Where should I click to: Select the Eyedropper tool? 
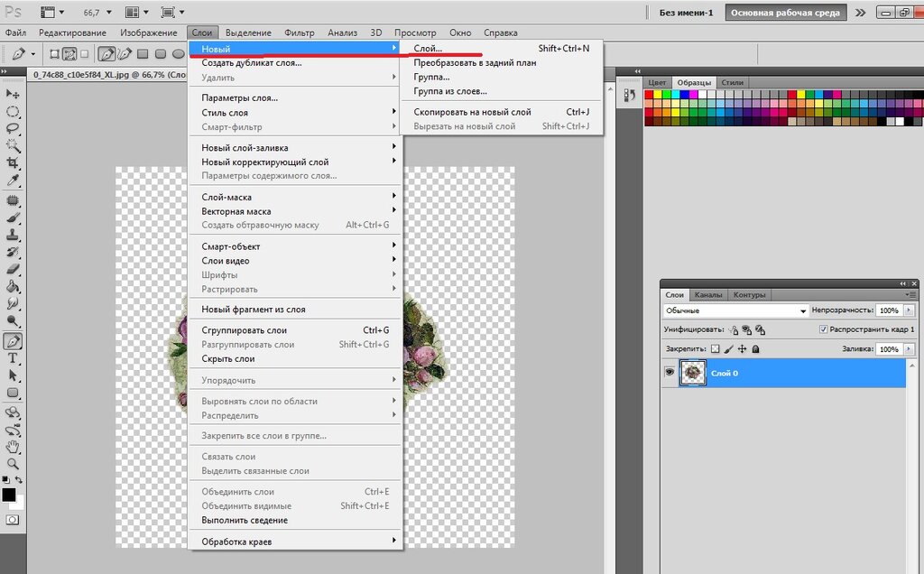point(13,180)
